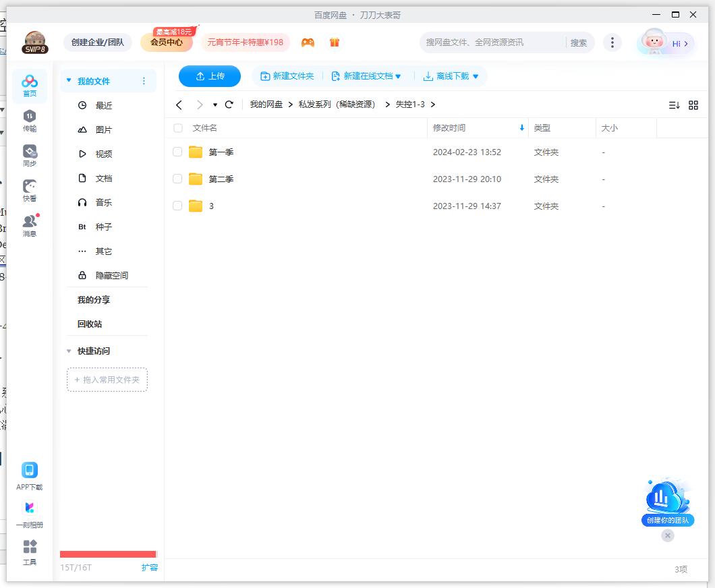Open the three-dot menu beside search
Viewport: 715px width, 588px height.
[612, 42]
